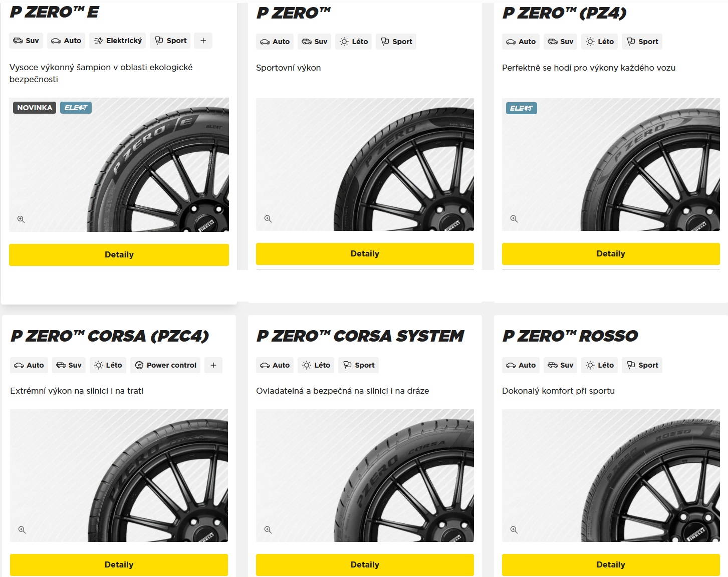Click the P ZERO (PZ4) title
This screenshot has width=728, height=577.
(564, 13)
